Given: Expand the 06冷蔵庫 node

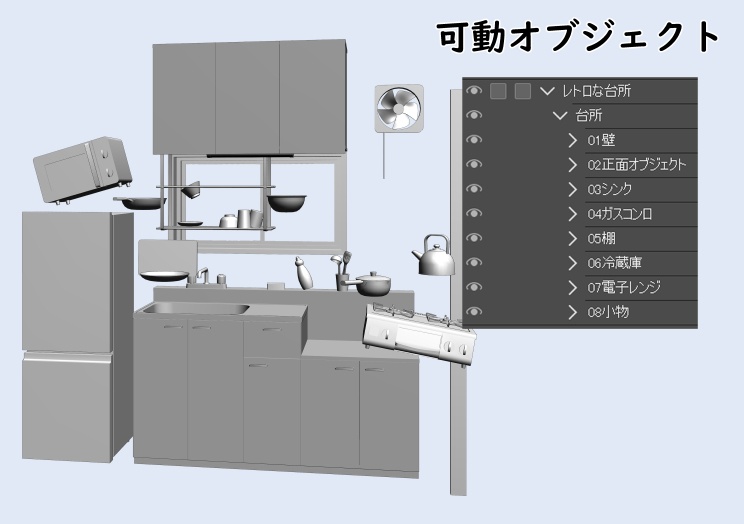Looking at the screenshot, I should 573,263.
